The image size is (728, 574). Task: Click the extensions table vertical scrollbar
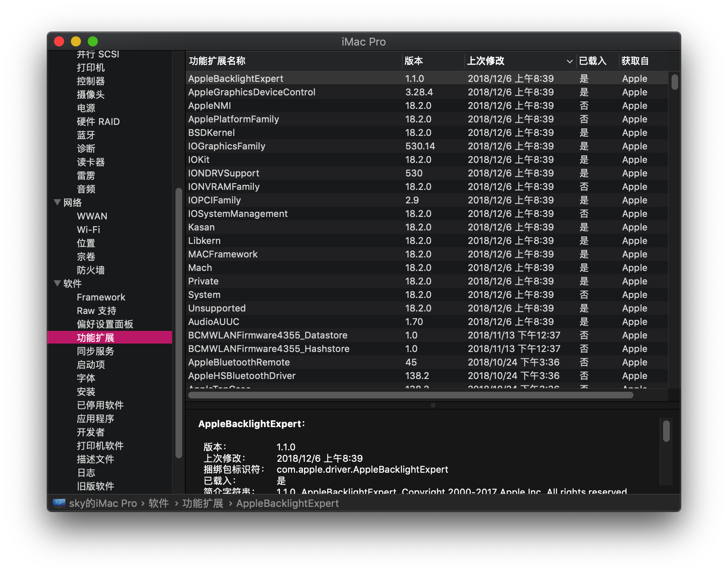[x=675, y=82]
